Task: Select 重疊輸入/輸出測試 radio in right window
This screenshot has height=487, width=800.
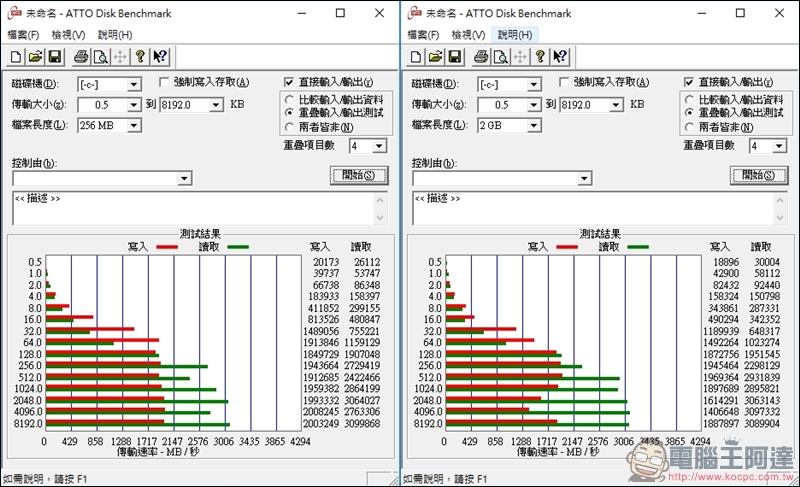Action: click(689, 113)
